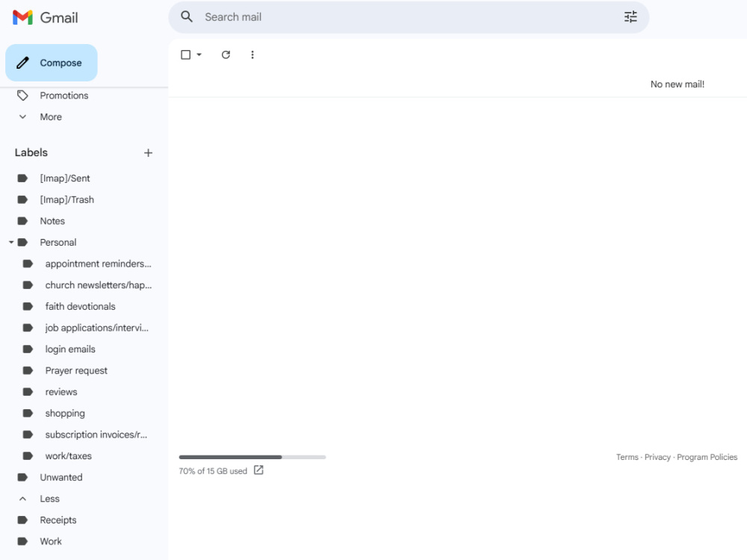Collapse the Personal label tree
747x560 pixels.
(11, 243)
